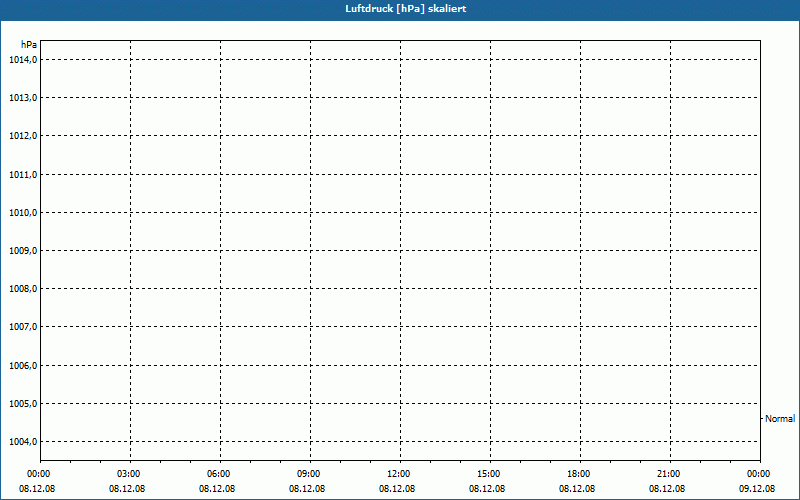Click the 1012,0 pressure axis label
Screen dimensions: 800x500
(x=22, y=136)
